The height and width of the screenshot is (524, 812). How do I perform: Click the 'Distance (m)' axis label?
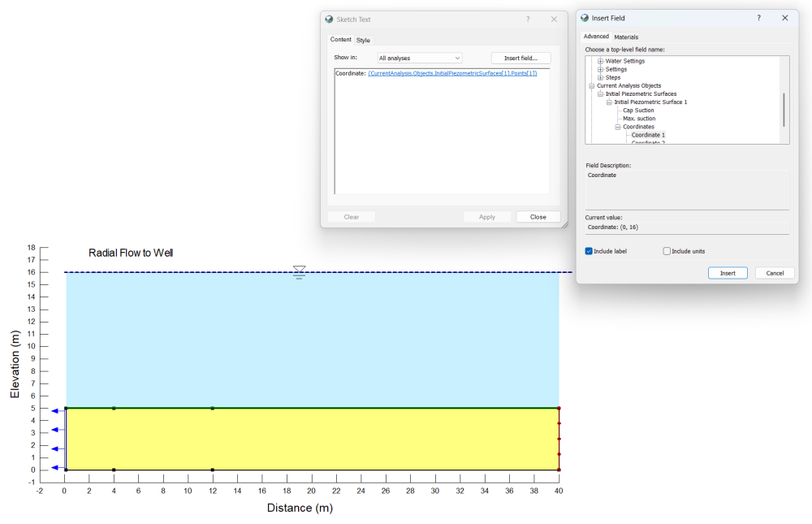(x=300, y=508)
